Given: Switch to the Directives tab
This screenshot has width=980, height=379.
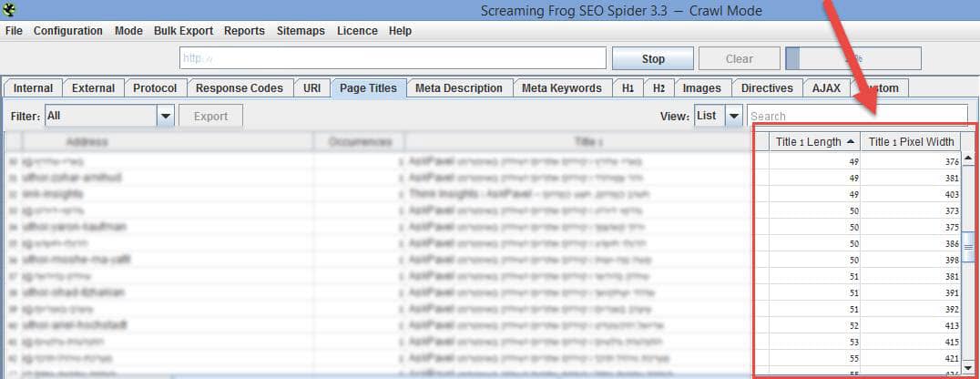Looking at the screenshot, I should tap(767, 88).
